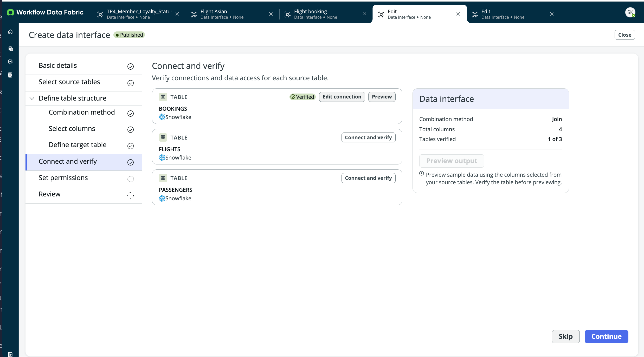Go to Set permissions step
This screenshot has width=644, height=357.
point(83,178)
